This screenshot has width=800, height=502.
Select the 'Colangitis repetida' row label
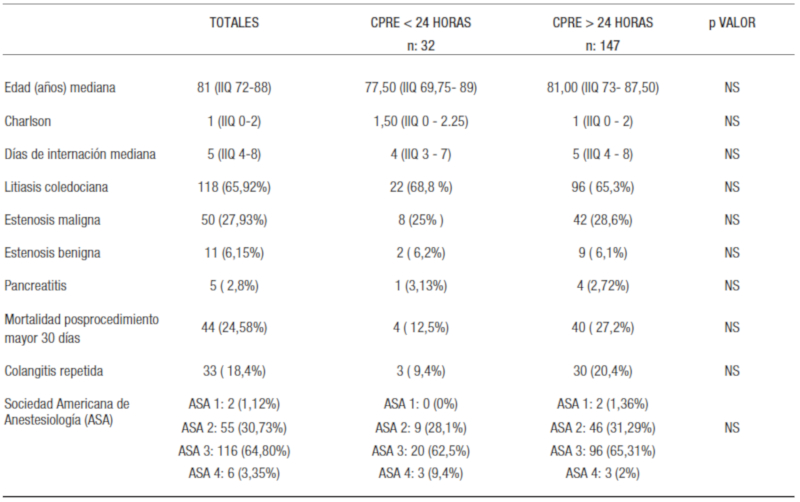[x=57, y=369]
